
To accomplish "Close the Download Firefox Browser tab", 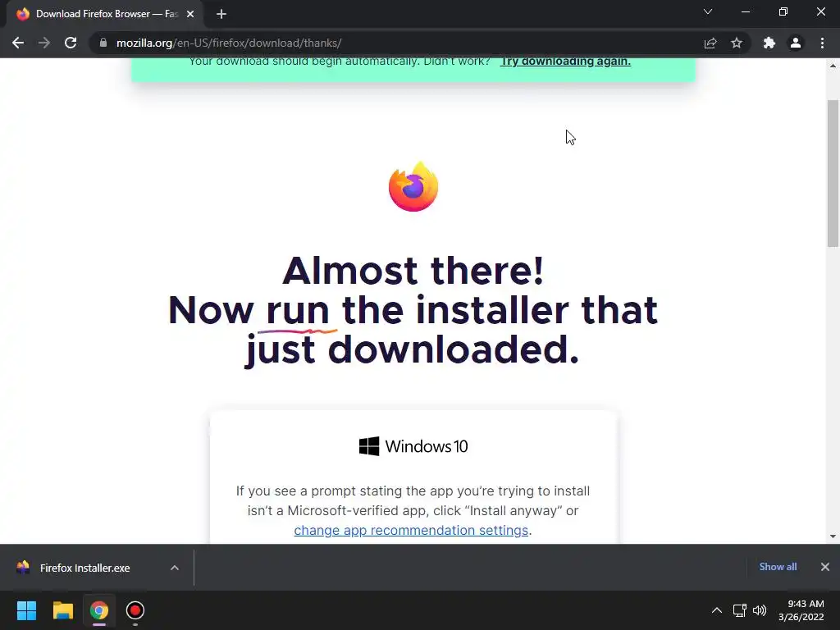I will click(190, 14).
